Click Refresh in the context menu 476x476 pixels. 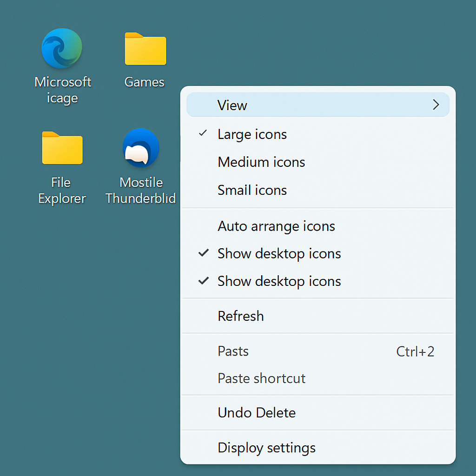(x=318, y=316)
